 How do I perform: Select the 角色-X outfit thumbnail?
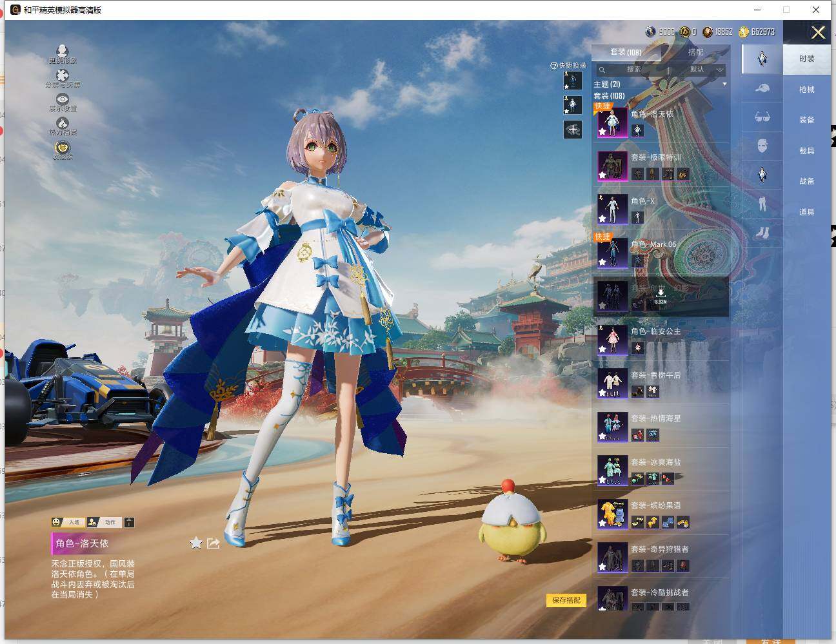tap(612, 209)
